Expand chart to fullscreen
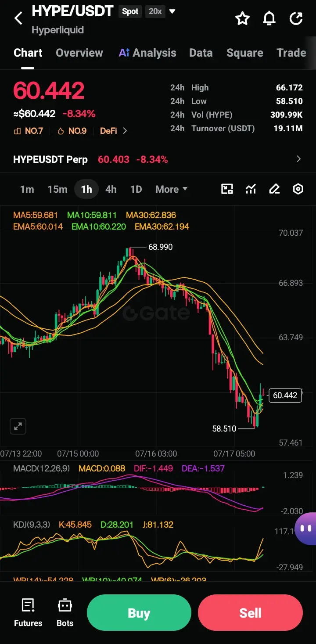The height and width of the screenshot is (644, 316). tap(18, 426)
